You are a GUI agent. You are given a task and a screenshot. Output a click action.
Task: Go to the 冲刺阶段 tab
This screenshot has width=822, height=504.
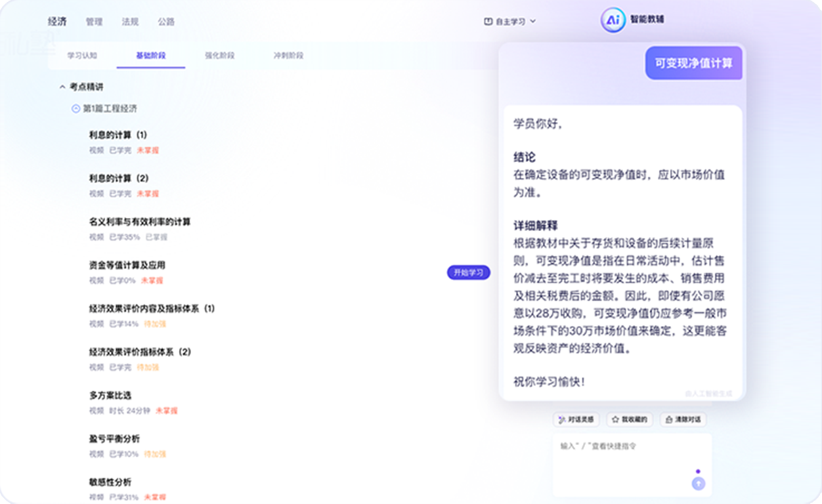point(288,56)
